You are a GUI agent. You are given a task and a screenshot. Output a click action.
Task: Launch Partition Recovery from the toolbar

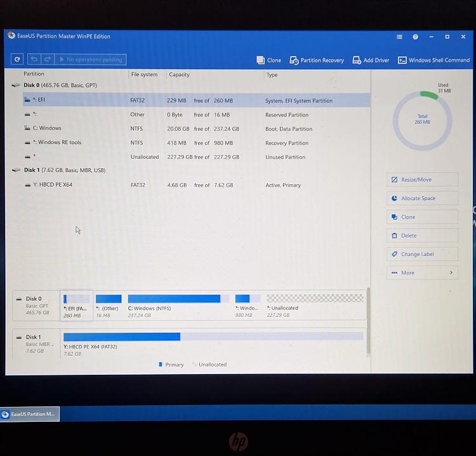[317, 60]
